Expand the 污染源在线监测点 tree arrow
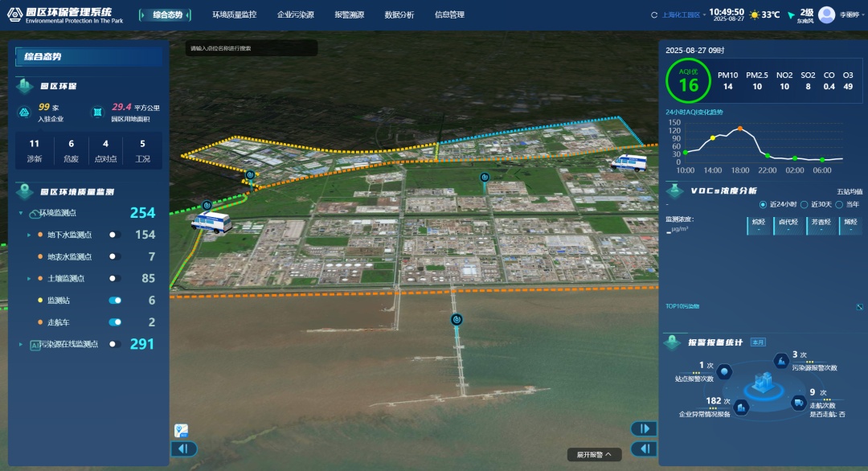The width and height of the screenshot is (868, 471). (21, 344)
